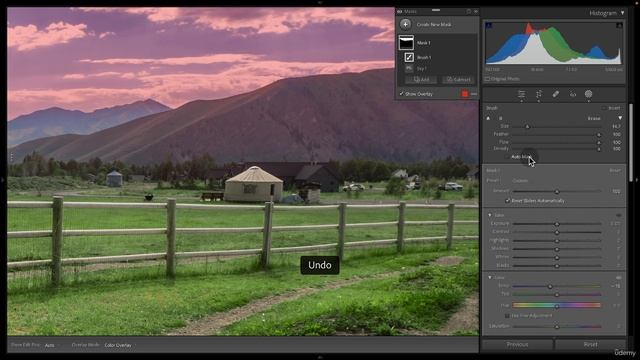The height and width of the screenshot is (360, 640).
Task: Toggle shadow clipping indicator in histogram
Action: (489, 26)
